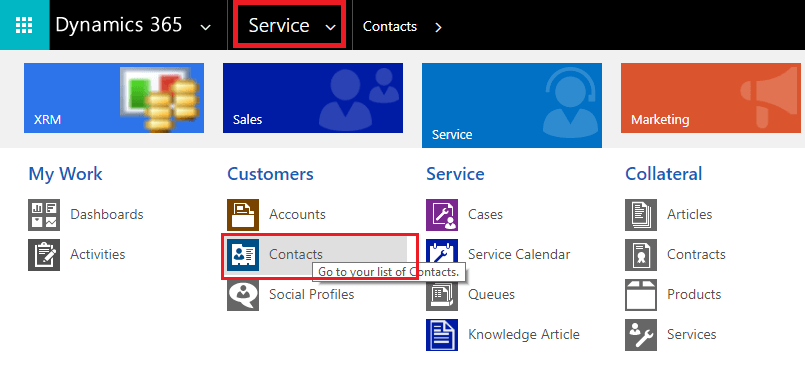Click the Products box icon
Screen dimensions: 805x375
click(x=641, y=295)
